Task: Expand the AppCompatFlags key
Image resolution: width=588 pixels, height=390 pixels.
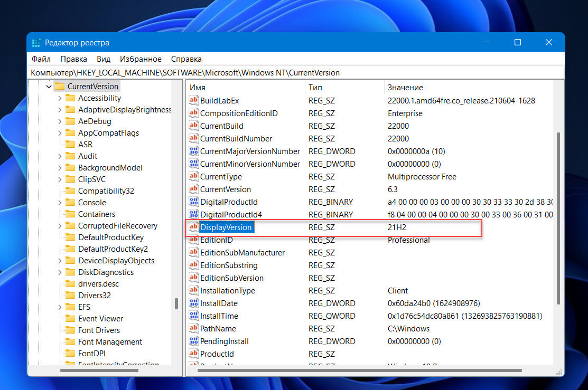Action: (60, 133)
